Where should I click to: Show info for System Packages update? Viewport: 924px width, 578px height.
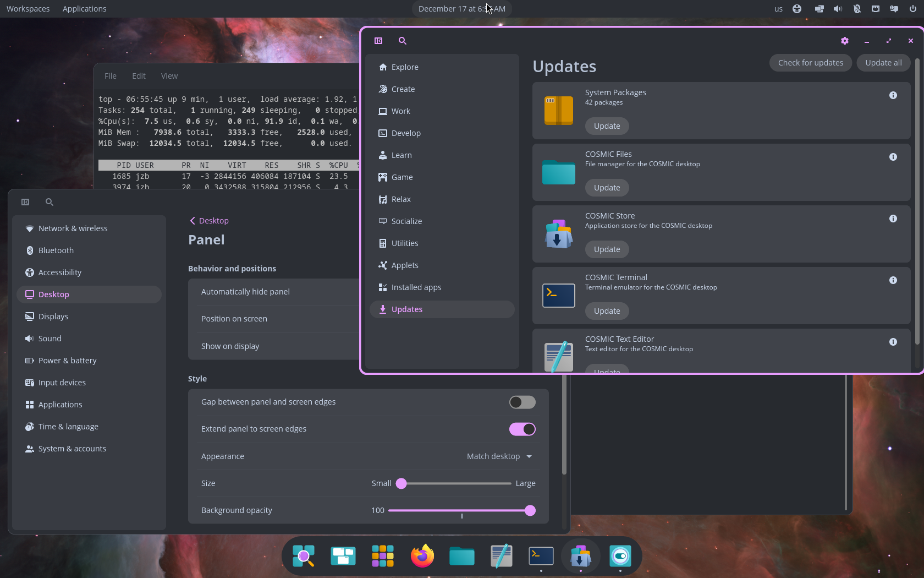point(893,95)
